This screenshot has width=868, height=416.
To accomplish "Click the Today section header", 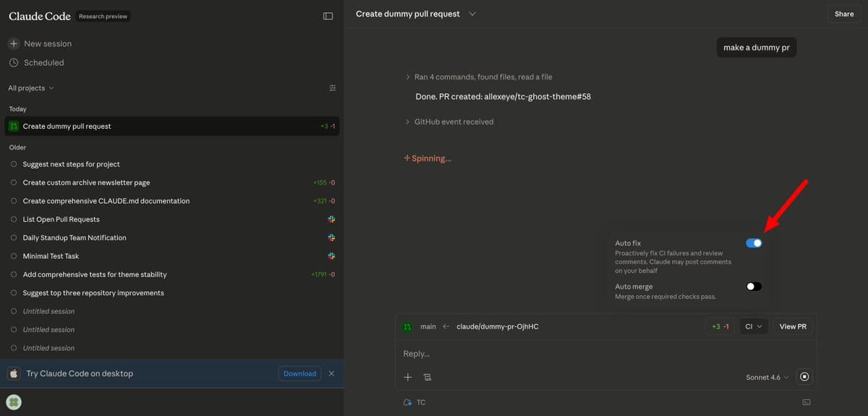I will (x=17, y=109).
